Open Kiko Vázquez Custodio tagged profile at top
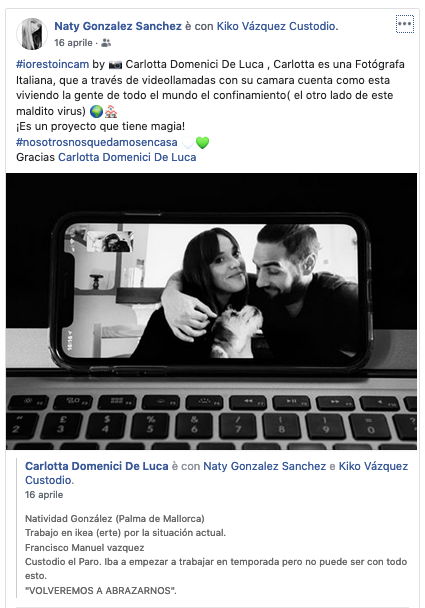This screenshot has width=425, height=608. 277,26
